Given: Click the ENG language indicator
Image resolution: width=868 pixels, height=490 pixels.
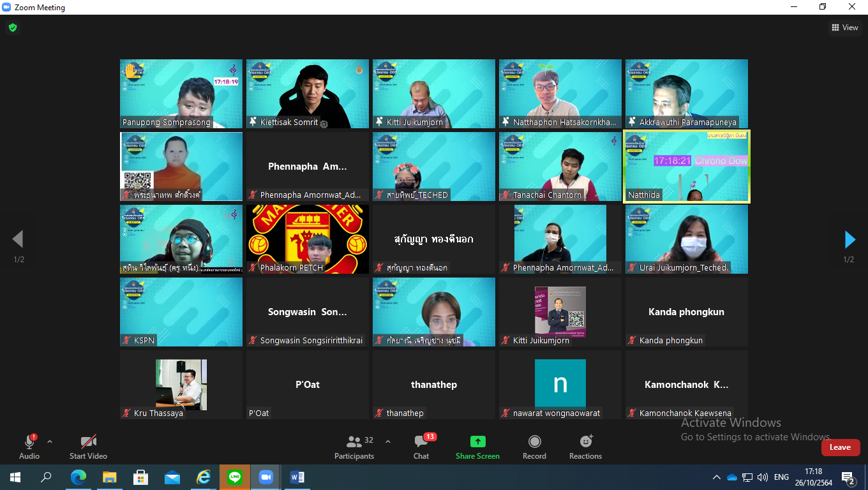Looking at the screenshot, I should click(781, 477).
